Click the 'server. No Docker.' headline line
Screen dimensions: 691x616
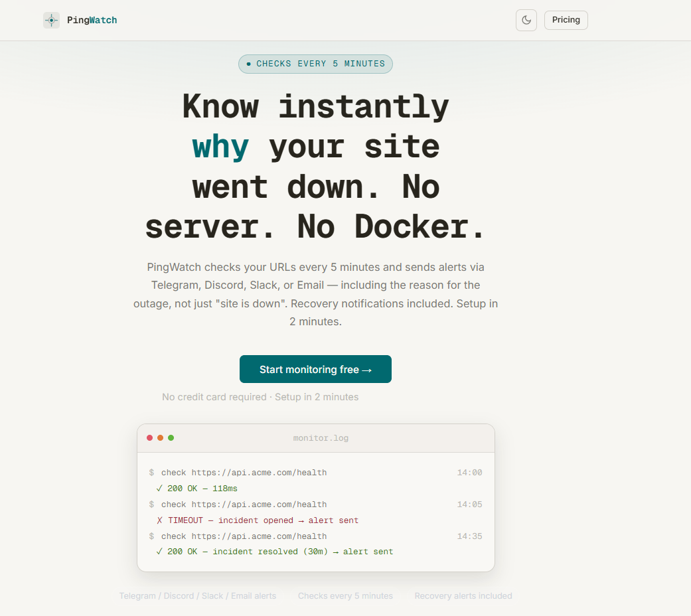pyautogui.click(x=315, y=228)
